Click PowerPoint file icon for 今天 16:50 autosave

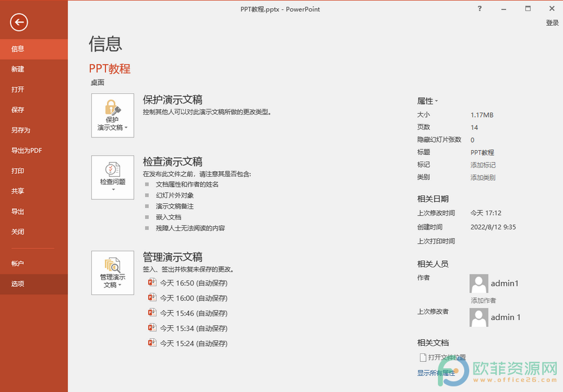tap(152, 283)
